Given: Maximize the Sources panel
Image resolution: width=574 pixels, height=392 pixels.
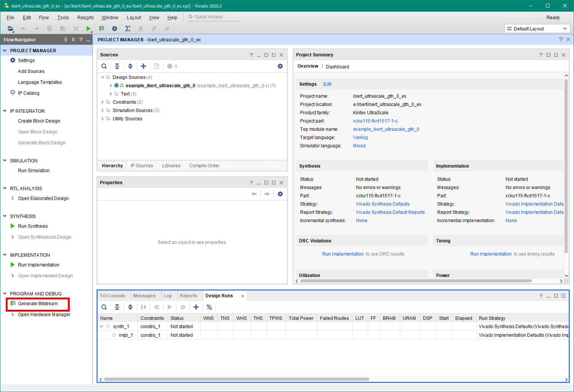Looking at the screenshot, I should (x=266, y=55).
